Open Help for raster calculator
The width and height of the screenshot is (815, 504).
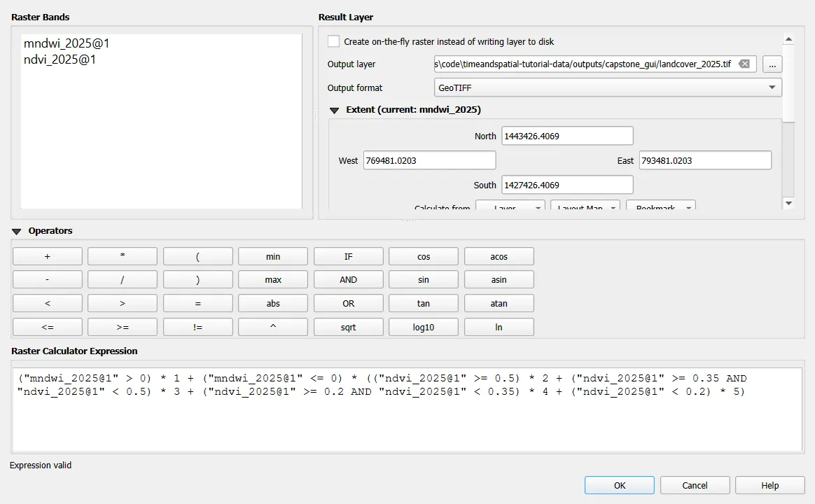click(x=769, y=485)
